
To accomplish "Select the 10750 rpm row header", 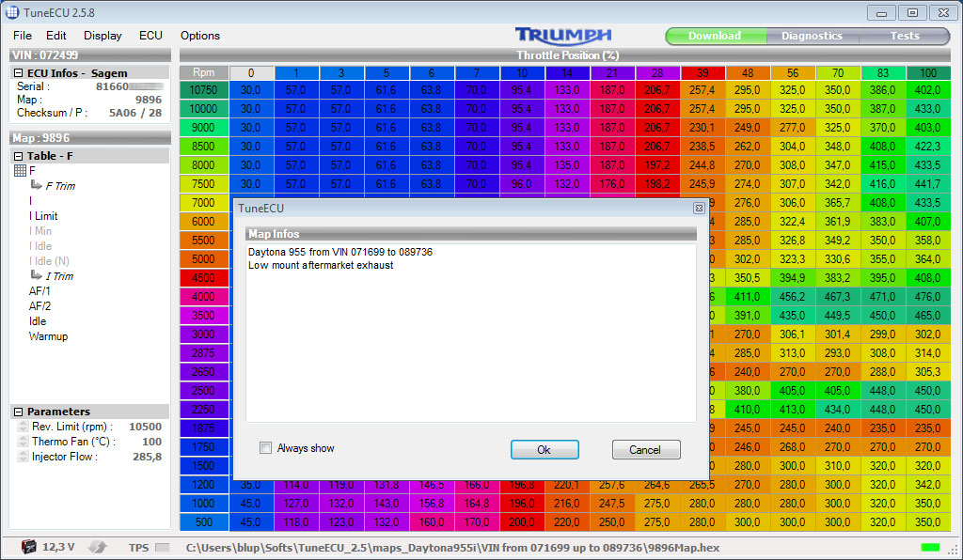I will coord(203,90).
